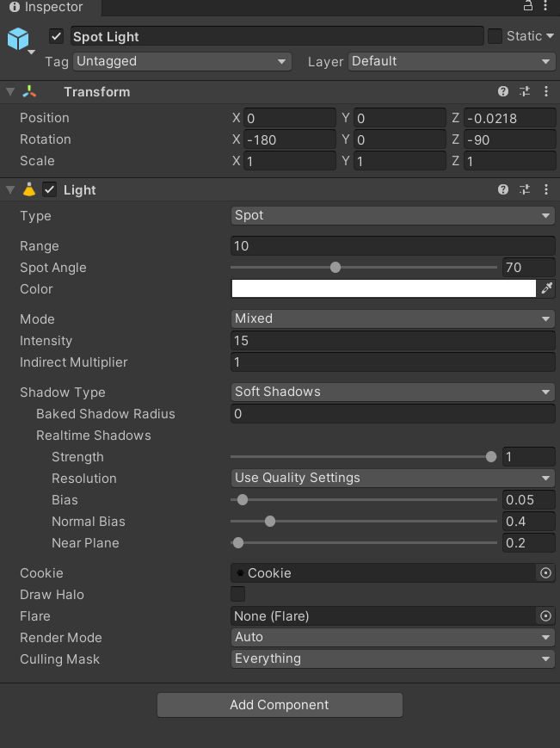Screen dimensions: 560x748
Task: Click the white Color swatch
Action: point(384,289)
